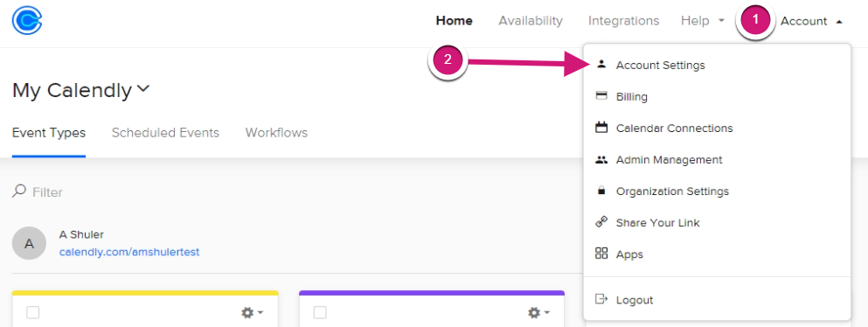Click the Logout exit icon
Viewport: 868px width, 327px height.
[x=601, y=299]
